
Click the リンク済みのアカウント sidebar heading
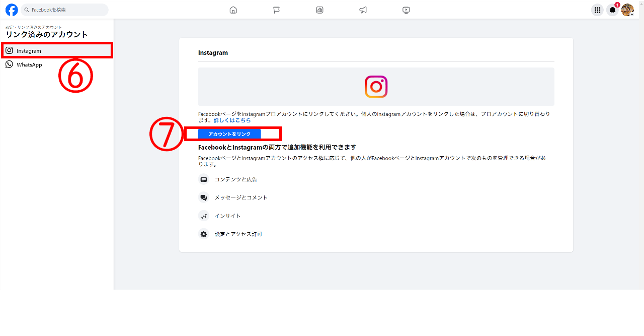(47, 35)
